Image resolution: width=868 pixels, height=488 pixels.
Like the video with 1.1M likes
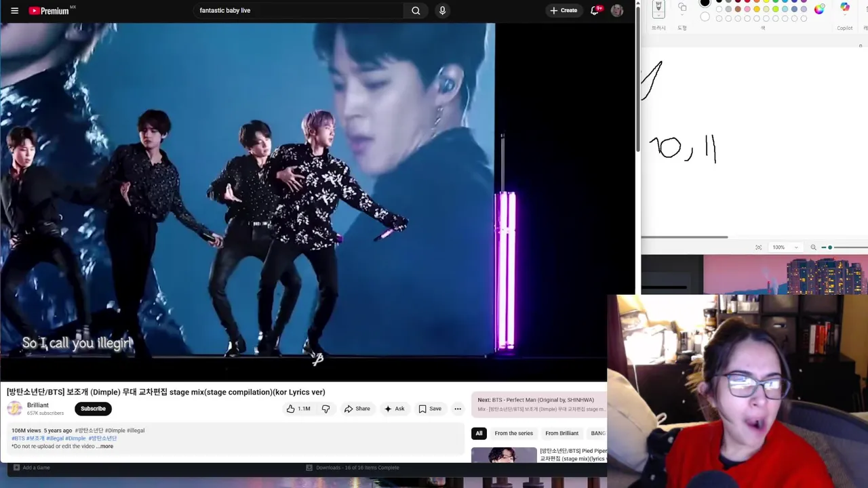[298, 409]
